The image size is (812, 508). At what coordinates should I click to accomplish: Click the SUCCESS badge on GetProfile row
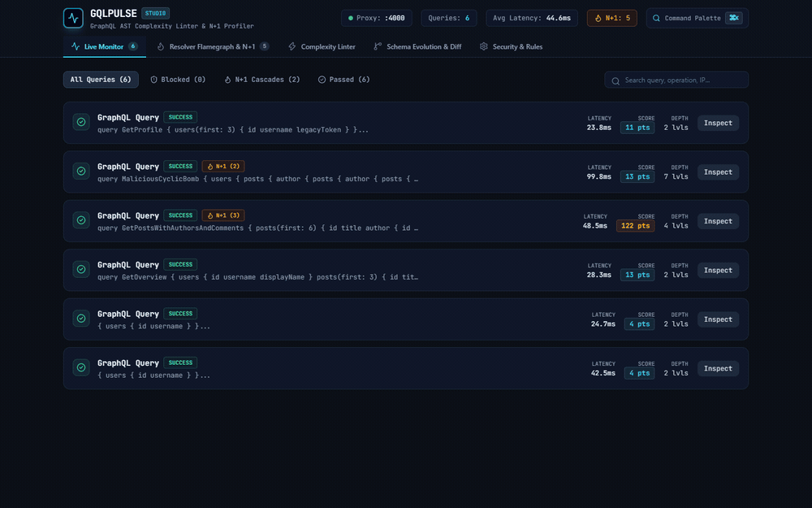180,117
